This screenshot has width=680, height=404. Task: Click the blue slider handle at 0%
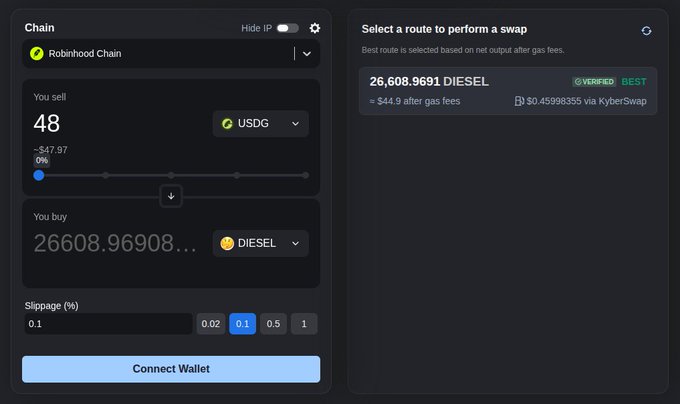[x=39, y=175]
